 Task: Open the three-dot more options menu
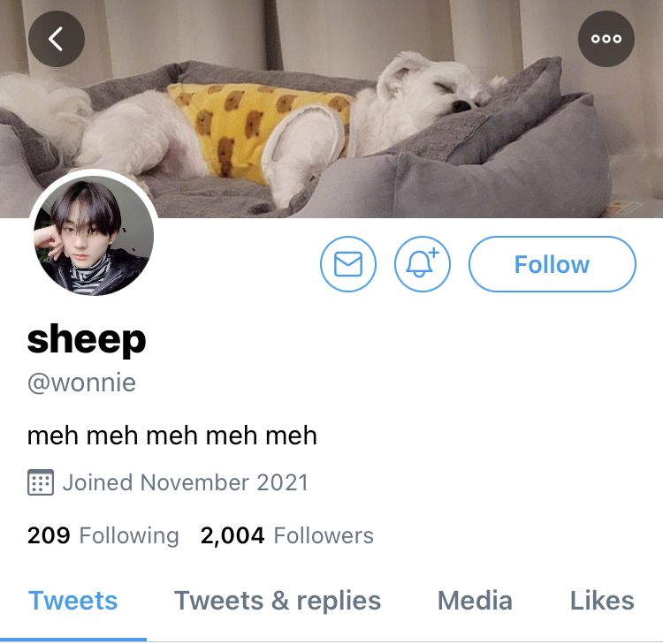click(x=606, y=39)
